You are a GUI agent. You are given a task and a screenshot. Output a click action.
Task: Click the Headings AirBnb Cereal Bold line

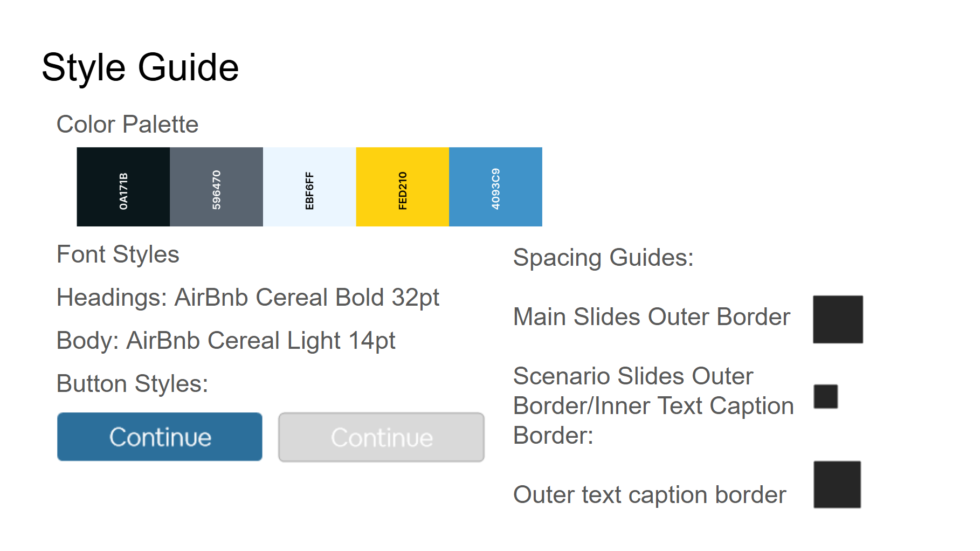pos(248,298)
